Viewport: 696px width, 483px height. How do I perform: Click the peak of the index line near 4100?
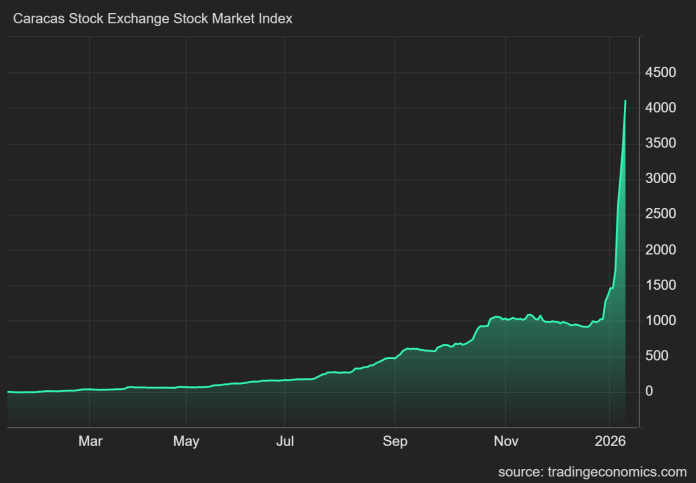click(626, 101)
